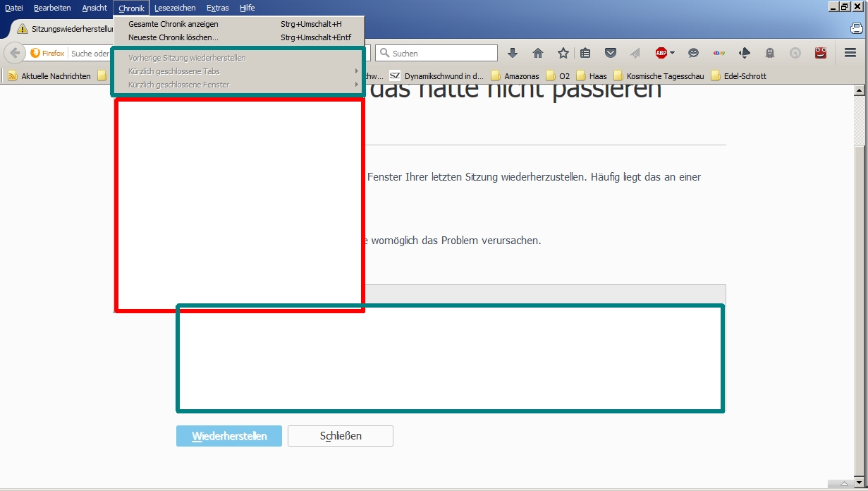Open the Amazonas bookmark folder

[514, 75]
